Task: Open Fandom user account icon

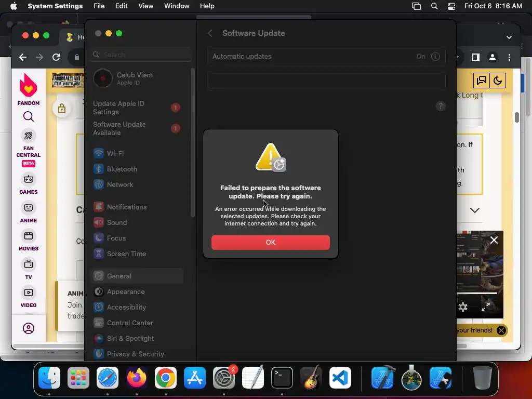Action: pos(29,328)
